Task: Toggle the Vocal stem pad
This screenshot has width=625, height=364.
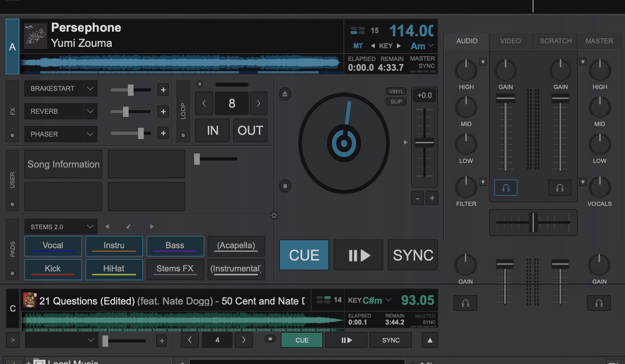Action: (53, 246)
